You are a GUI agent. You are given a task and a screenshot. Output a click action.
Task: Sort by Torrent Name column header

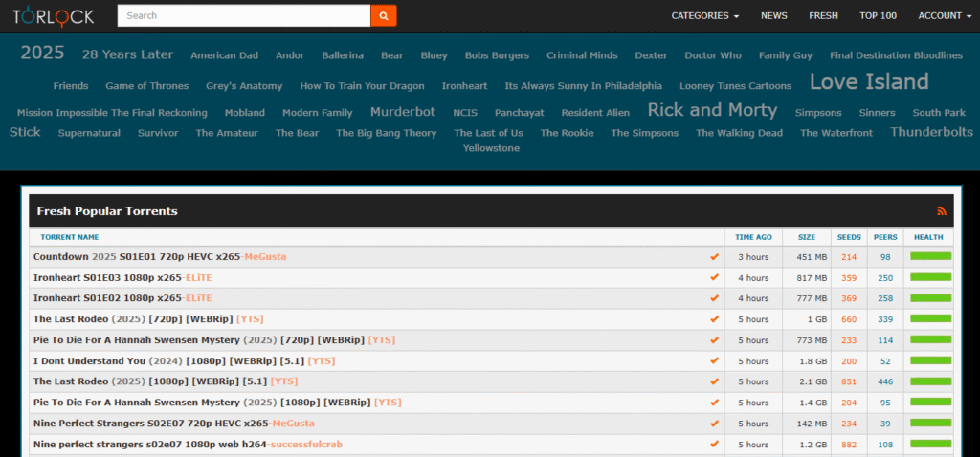(x=69, y=237)
